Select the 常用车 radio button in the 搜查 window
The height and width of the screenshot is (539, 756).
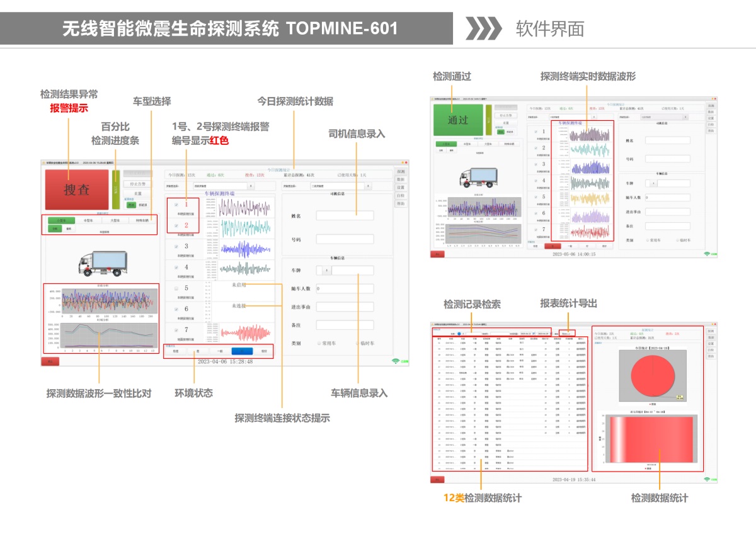(x=319, y=343)
